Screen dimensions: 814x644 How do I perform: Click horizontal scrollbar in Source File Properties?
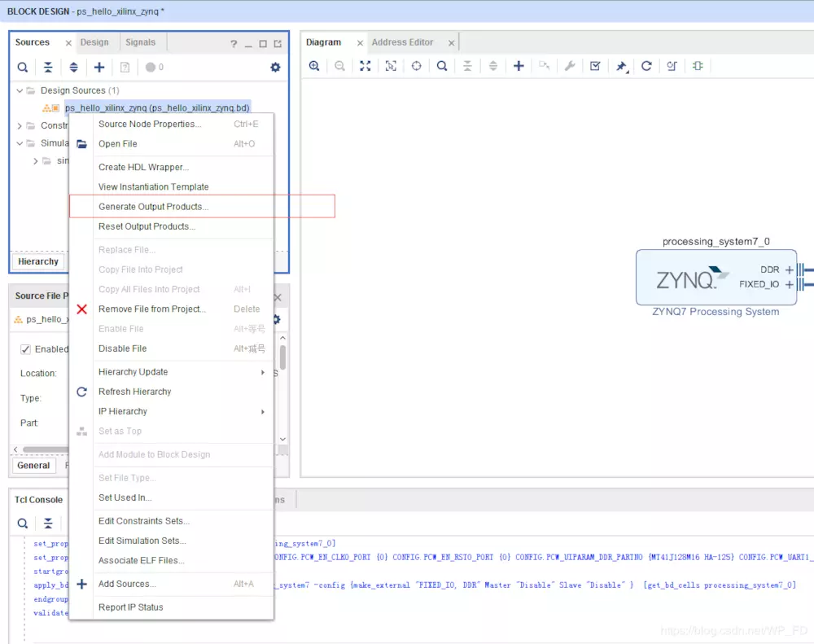tap(46, 449)
